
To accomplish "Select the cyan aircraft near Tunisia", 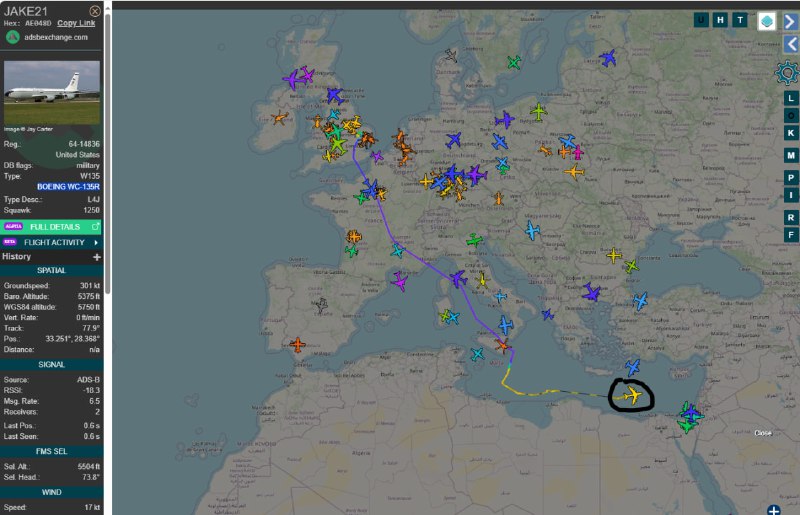I will [477, 354].
